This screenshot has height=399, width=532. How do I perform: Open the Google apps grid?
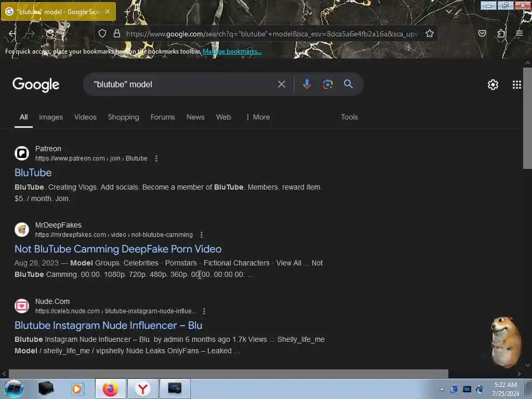517,85
